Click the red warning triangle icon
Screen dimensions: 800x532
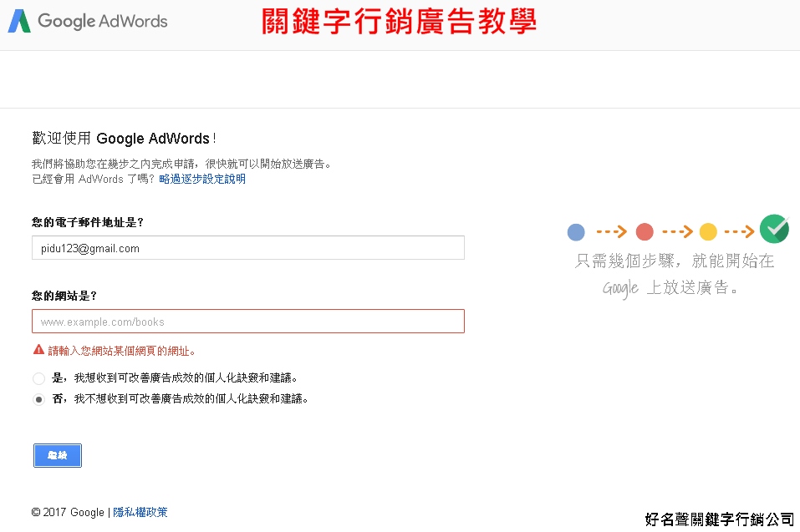click(x=38, y=350)
